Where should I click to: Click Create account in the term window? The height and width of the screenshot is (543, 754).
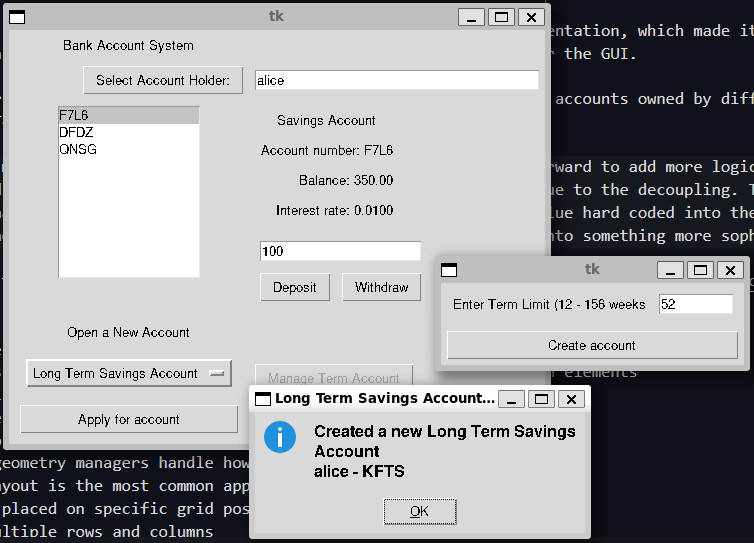click(592, 345)
